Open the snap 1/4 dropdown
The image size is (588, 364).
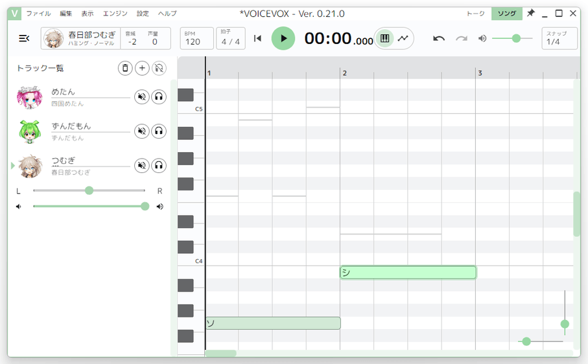pos(559,38)
